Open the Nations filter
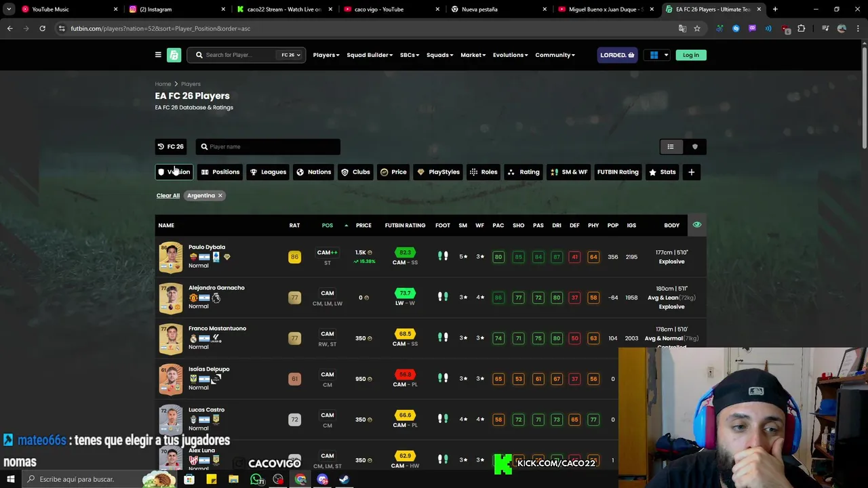 click(313, 172)
